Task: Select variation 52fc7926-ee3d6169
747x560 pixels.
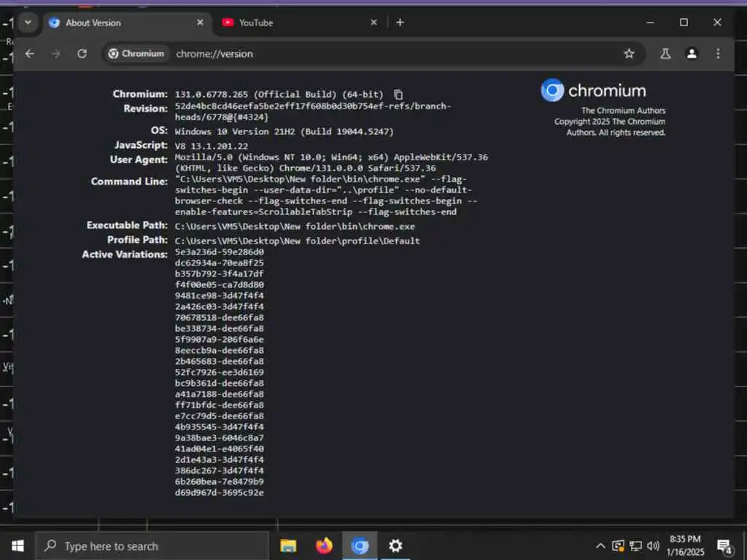Action: (219, 373)
